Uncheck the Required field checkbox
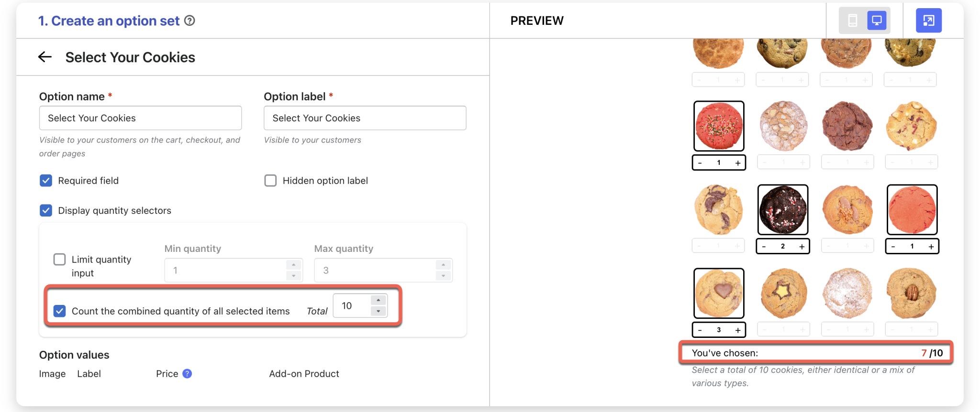This screenshot has width=980, height=412. click(x=45, y=180)
